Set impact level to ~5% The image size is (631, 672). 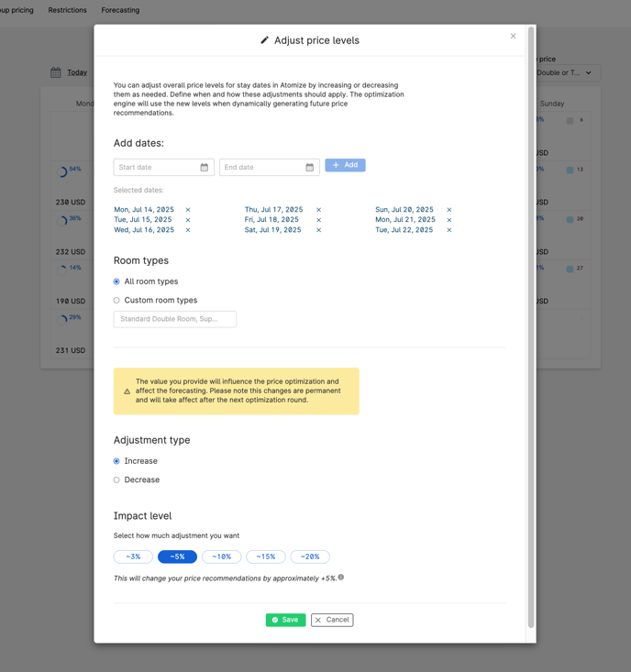(x=178, y=556)
